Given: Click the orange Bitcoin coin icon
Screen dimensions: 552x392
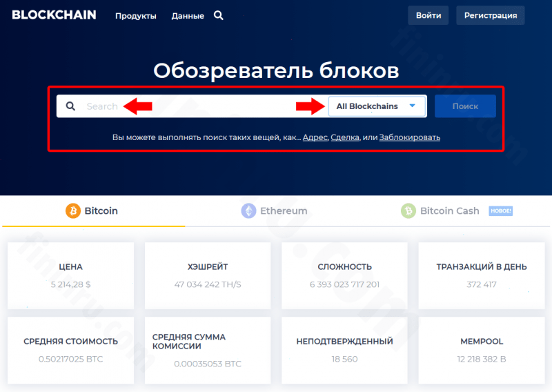Looking at the screenshot, I should coord(73,210).
